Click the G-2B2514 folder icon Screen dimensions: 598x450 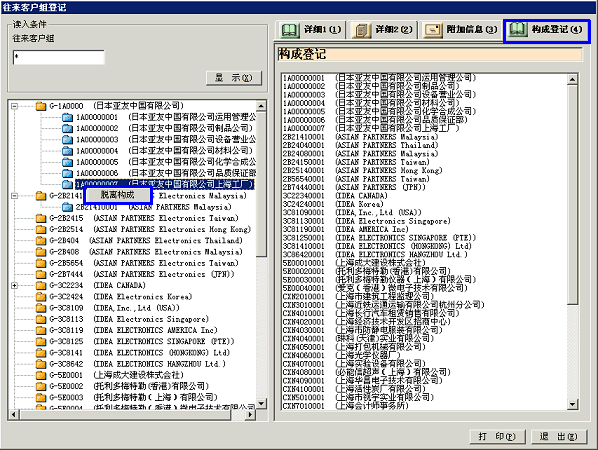(41, 229)
